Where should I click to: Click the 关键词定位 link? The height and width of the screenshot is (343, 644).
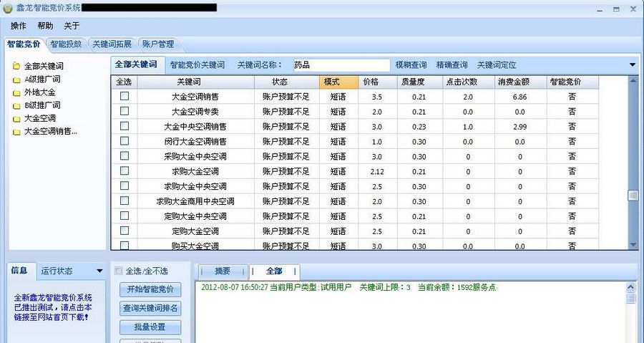pos(497,65)
